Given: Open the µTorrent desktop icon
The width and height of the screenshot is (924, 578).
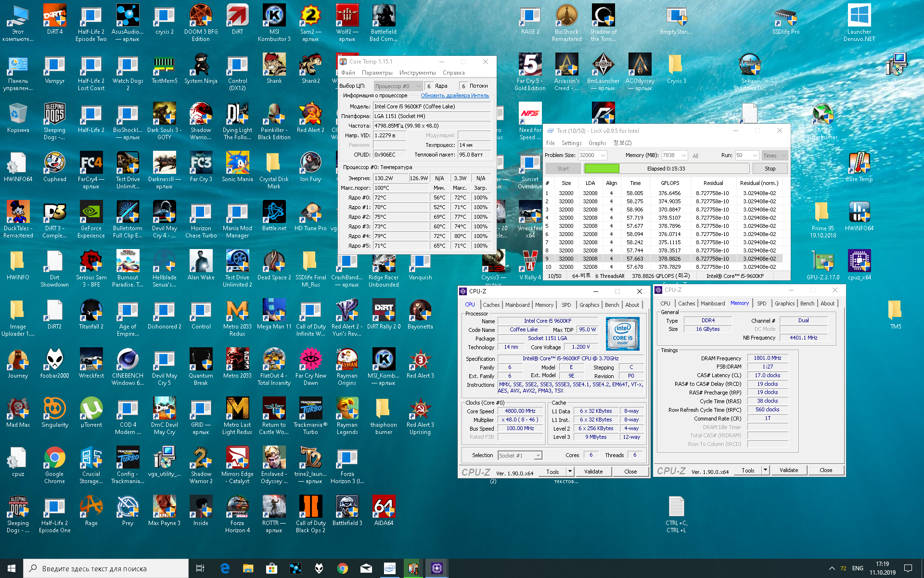Looking at the screenshot, I should [91, 409].
